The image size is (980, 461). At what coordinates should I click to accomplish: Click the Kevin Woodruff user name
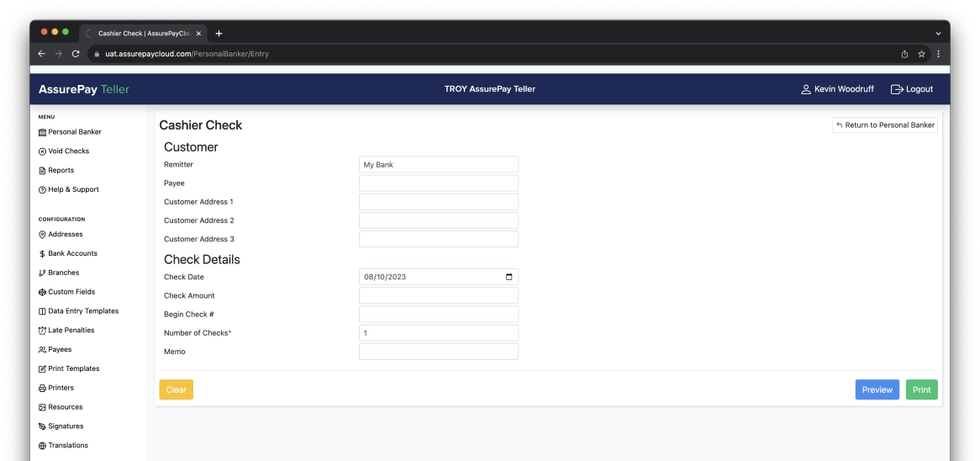(x=845, y=89)
